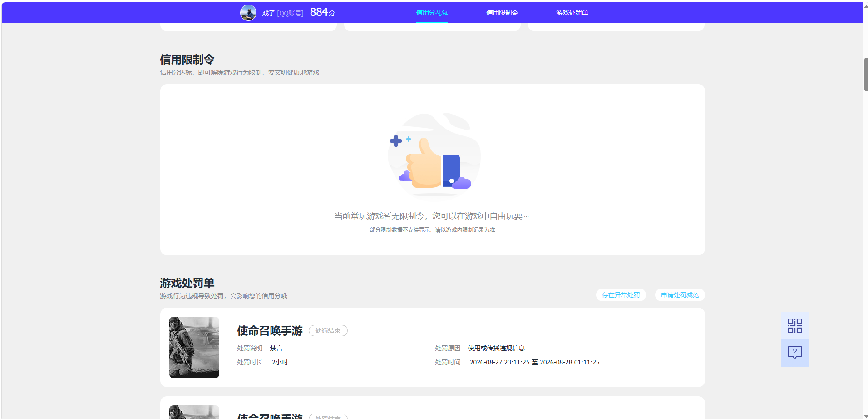Viewport: 868px width, 419px height.
Task: Click the 使命召唤手游 game thumbnail in the 禁言 penalty card
Action: 194,347
